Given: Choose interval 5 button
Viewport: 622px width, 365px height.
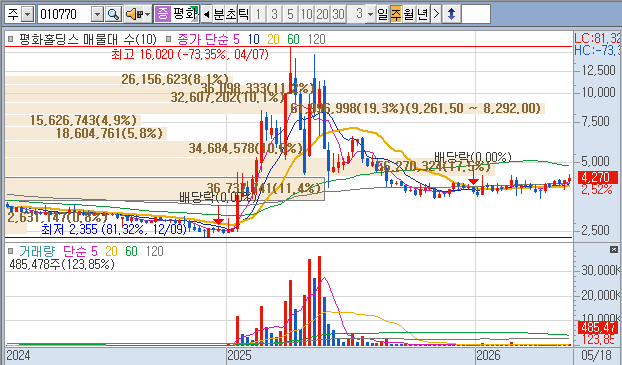Looking at the screenshot, I should point(290,15).
